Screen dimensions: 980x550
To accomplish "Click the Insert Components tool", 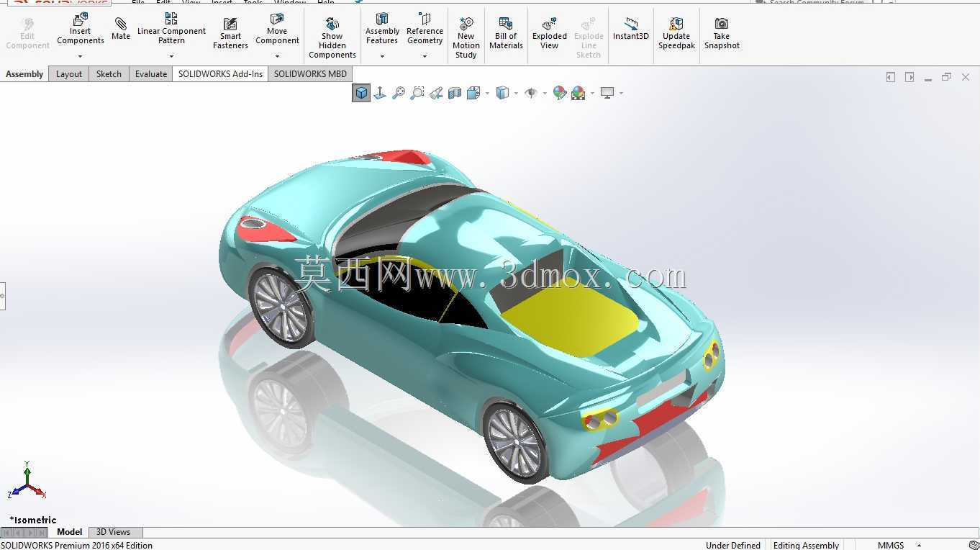I will click(x=81, y=29).
